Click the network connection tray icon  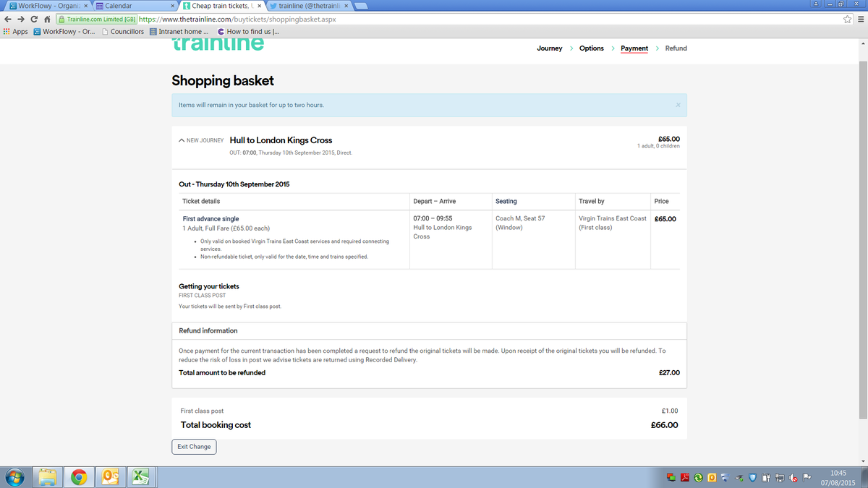click(x=780, y=478)
